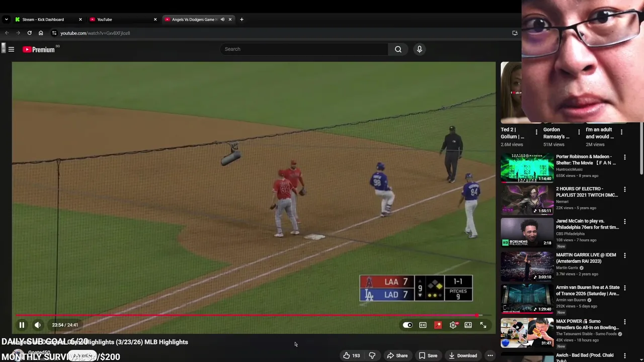Screen dimensions: 644x362
Task: Reload the current page
Action: pos(30,33)
